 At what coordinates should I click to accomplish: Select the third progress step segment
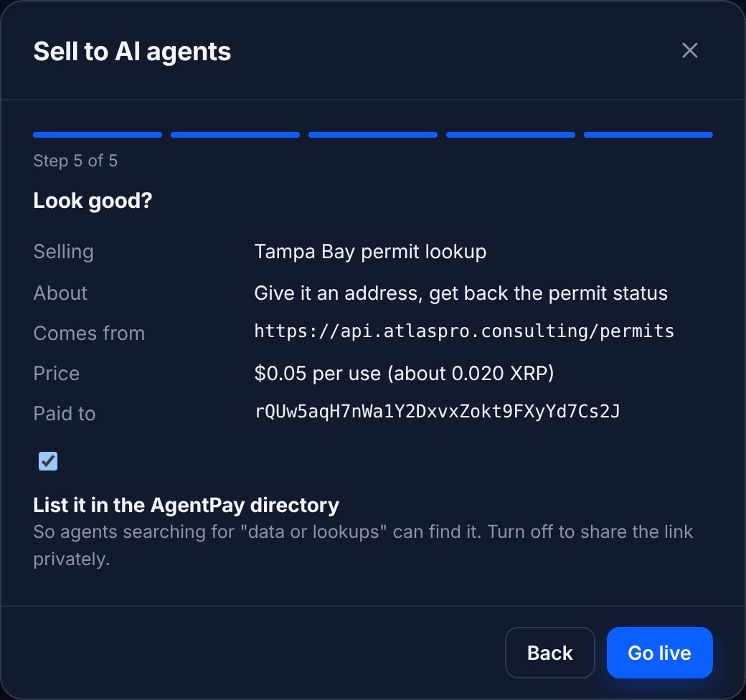point(373,135)
